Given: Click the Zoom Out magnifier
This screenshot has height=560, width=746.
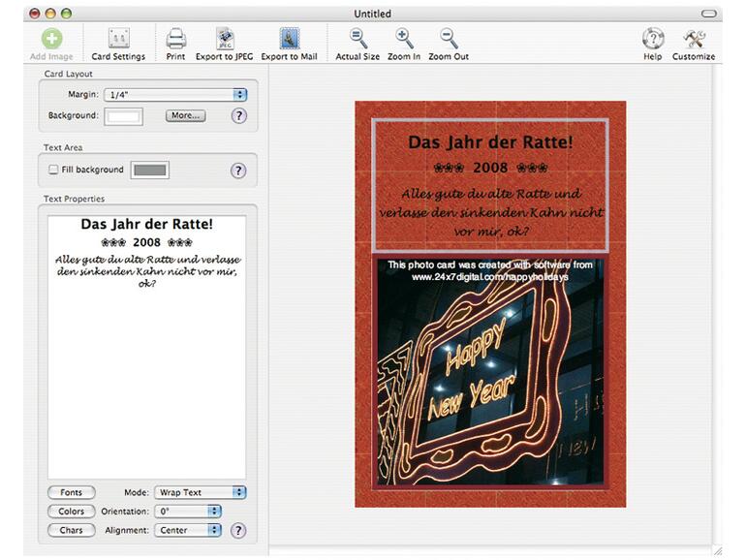Looking at the screenshot, I should 449,39.
